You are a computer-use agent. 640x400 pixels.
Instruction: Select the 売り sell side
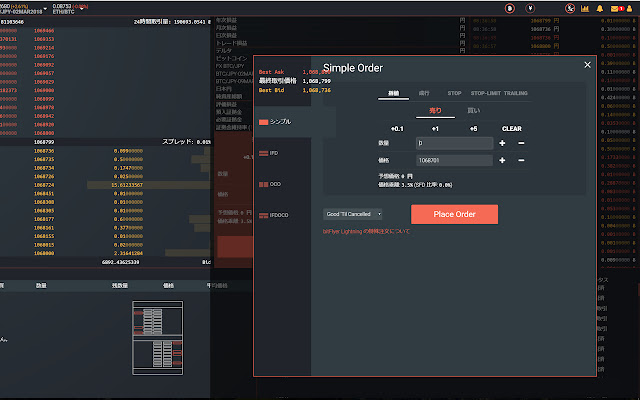pyautogui.click(x=435, y=110)
